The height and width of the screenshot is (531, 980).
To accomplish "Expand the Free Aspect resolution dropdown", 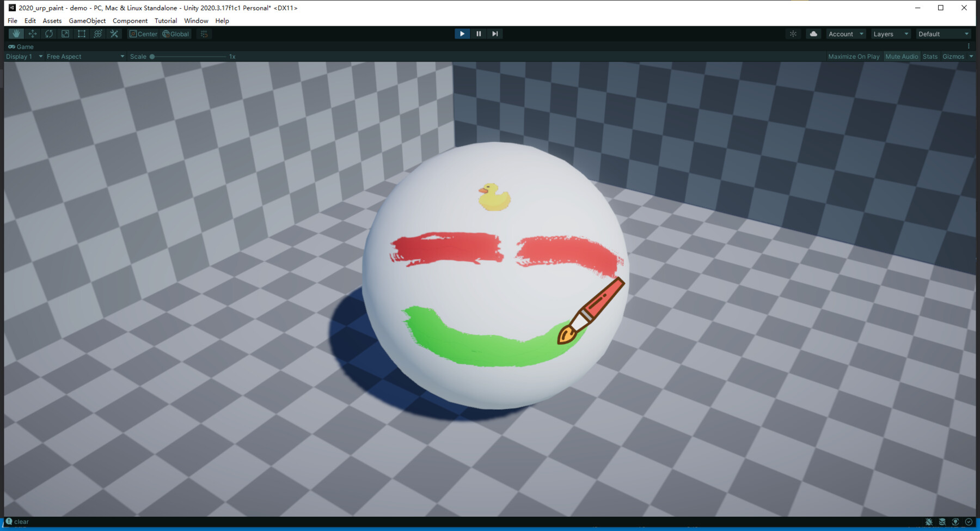I will point(84,56).
